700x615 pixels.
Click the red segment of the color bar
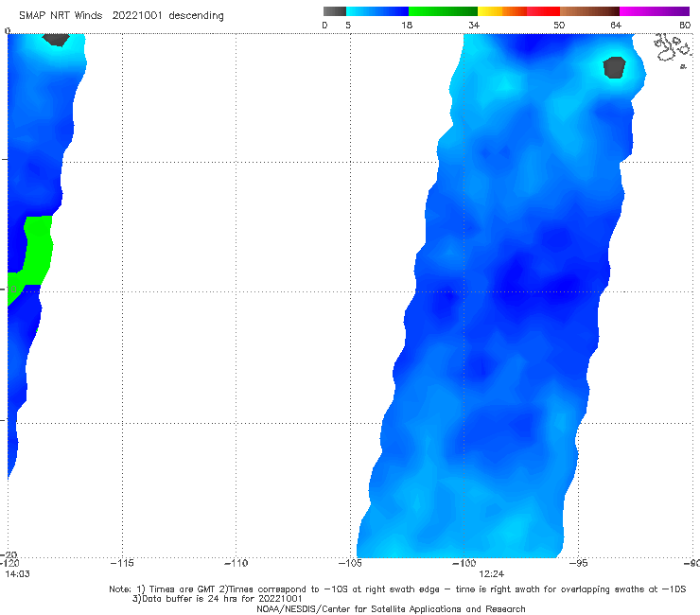[543, 11]
